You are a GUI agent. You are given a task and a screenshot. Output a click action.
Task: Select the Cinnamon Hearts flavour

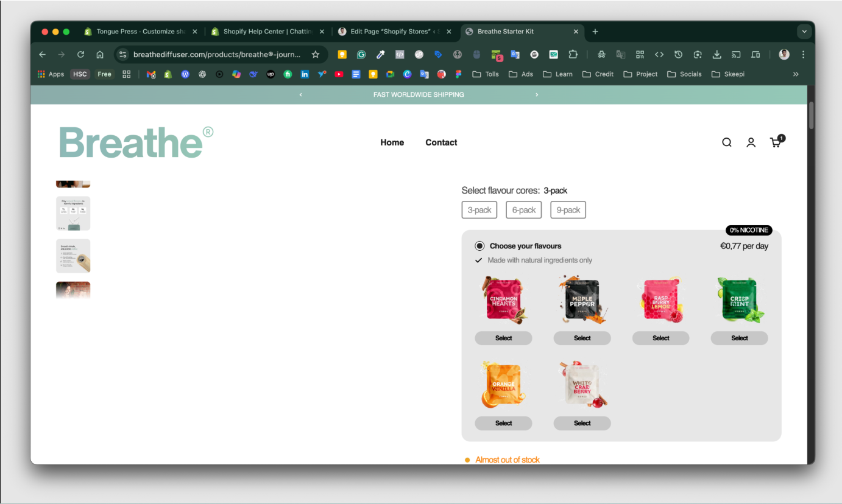(x=503, y=338)
